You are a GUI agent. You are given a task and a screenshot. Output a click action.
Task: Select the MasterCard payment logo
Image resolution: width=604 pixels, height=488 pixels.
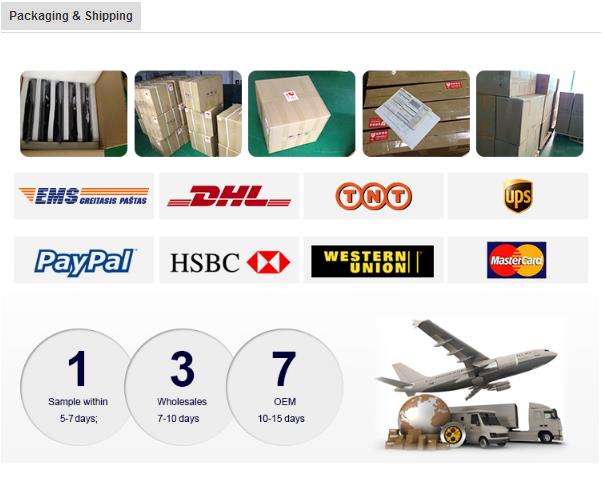tap(517, 260)
